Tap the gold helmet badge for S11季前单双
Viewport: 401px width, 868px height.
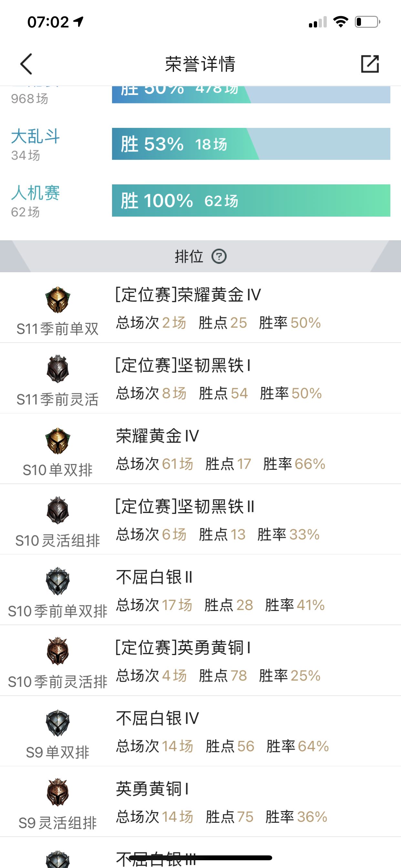pyautogui.click(x=57, y=300)
